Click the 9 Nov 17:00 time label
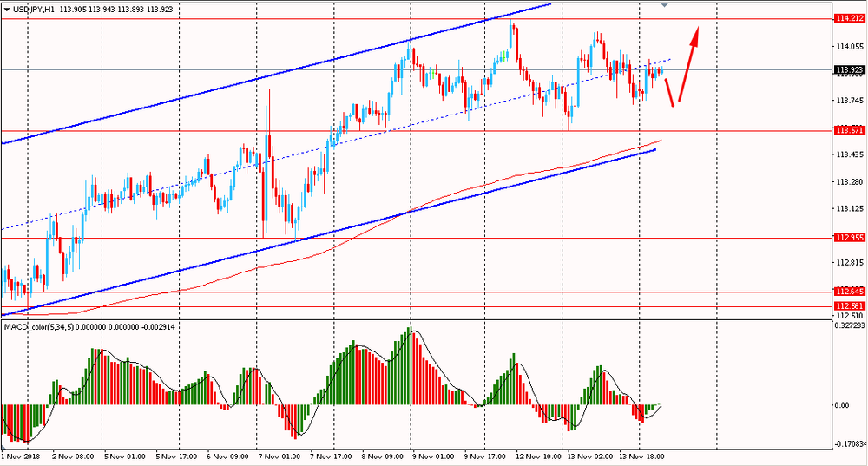This screenshot has width=868, height=466. click(x=485, y=456)
